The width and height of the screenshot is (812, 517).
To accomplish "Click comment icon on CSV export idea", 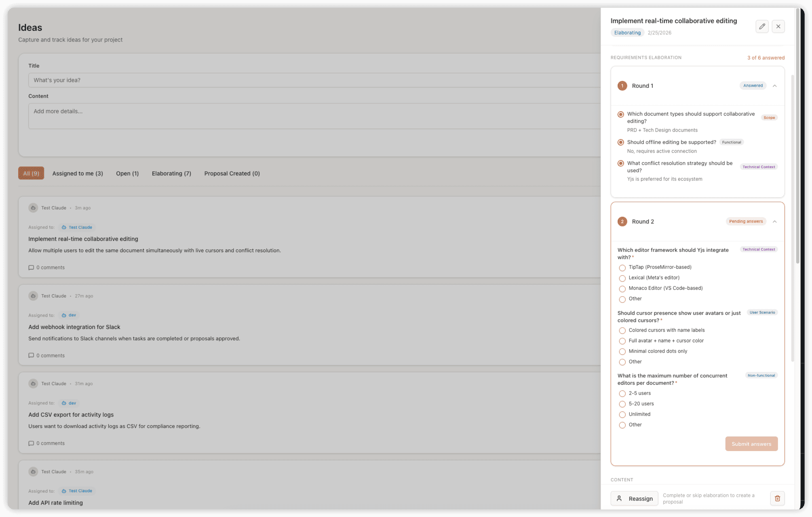I will [x=31, y=443].
